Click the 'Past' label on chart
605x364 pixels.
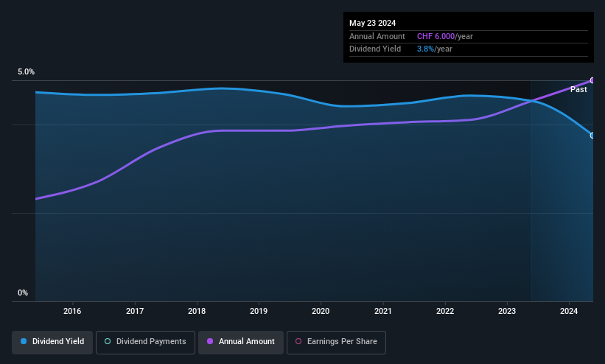(x=578, y=90)
